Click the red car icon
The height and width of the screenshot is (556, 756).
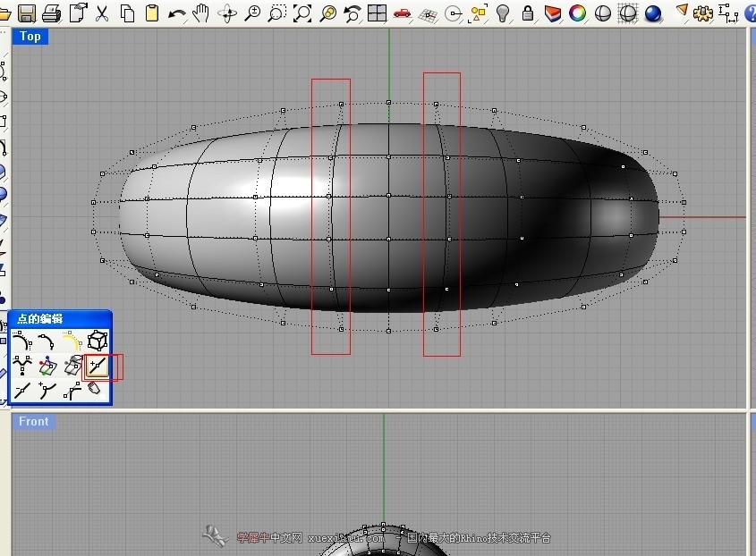402,13
